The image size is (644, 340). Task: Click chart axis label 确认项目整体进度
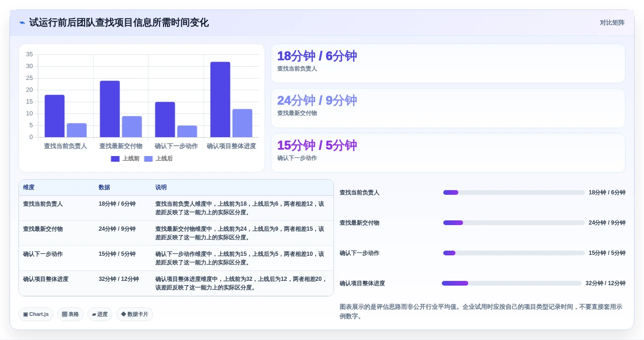pos(232,147)
